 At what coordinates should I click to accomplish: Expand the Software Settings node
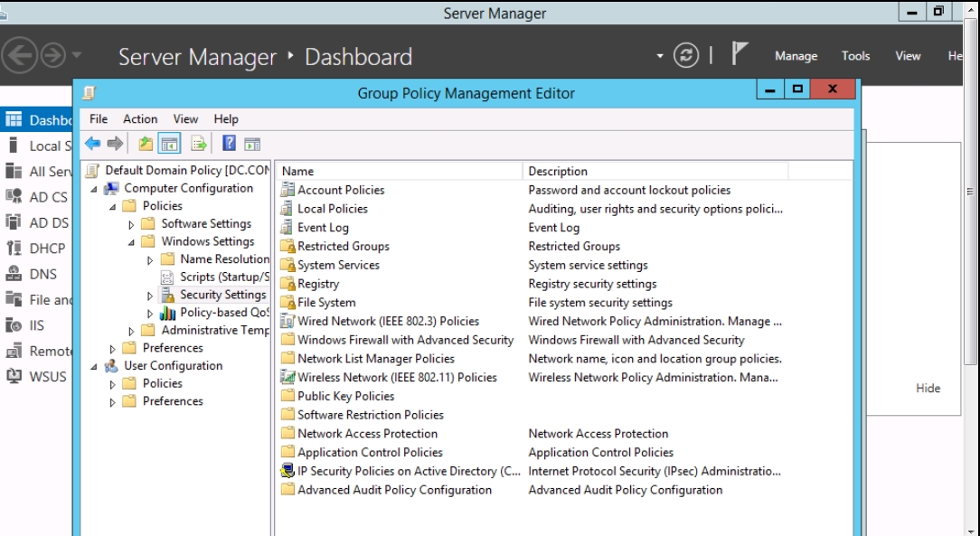[131, 224]
